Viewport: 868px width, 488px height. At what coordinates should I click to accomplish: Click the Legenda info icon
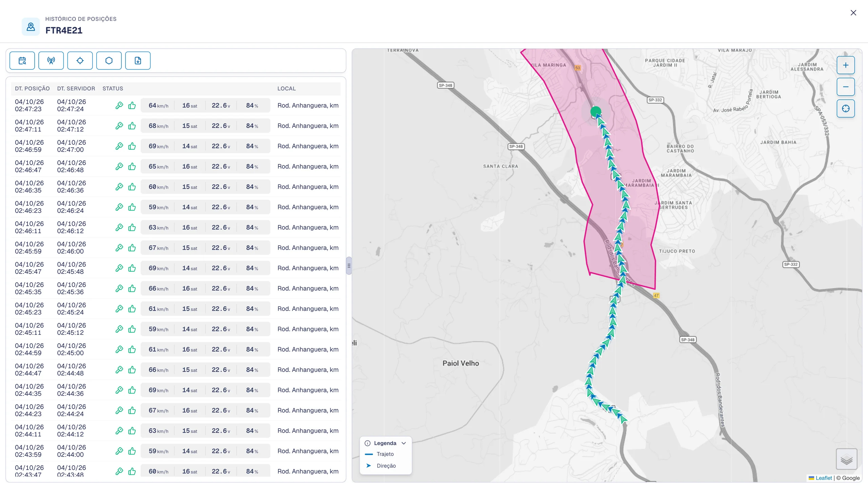pyautogui.click(x=368, y=443)
